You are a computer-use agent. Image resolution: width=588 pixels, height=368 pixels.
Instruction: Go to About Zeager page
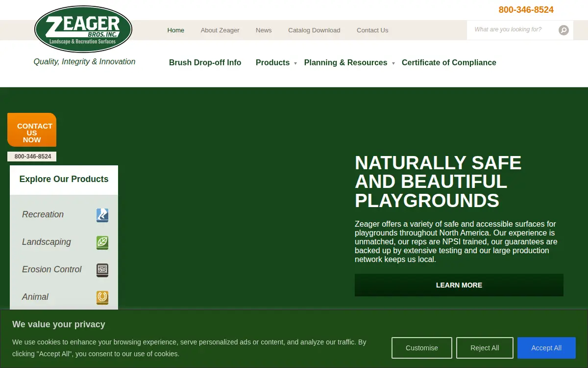pyautogui.click(x=220, y=30)
